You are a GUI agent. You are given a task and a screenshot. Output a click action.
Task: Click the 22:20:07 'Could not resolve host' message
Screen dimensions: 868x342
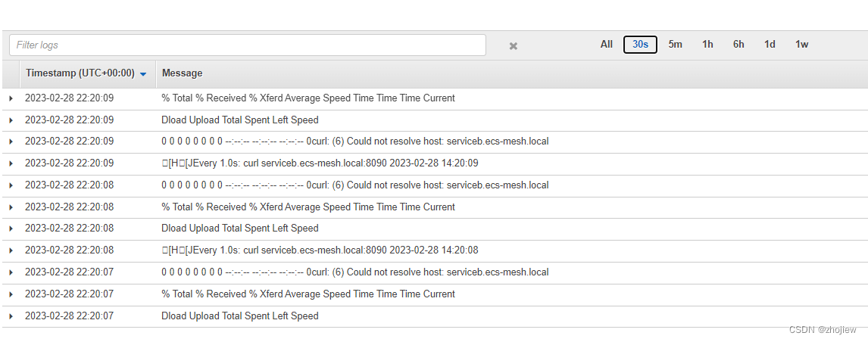(x=354, y=272)
